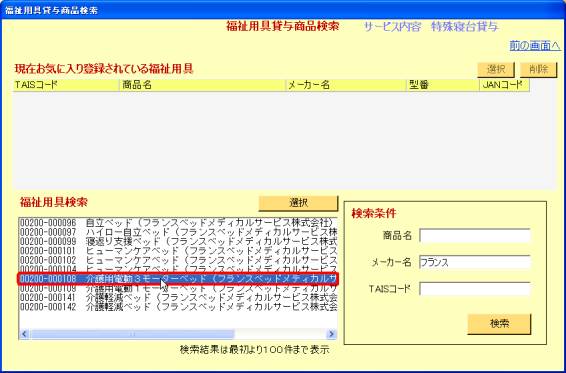
Task: Open the 前の画面へ link
Action: [535, 45]
